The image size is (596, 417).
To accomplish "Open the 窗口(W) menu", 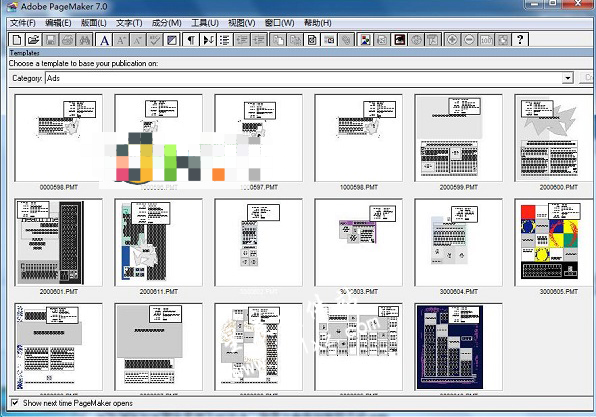I will click(x=279, y=23).
